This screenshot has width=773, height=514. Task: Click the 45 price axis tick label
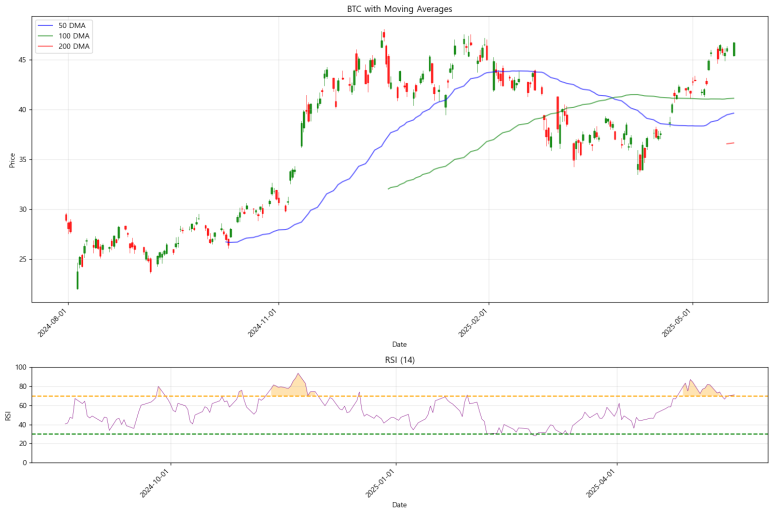pyautogui.click(x=23, y=60)
